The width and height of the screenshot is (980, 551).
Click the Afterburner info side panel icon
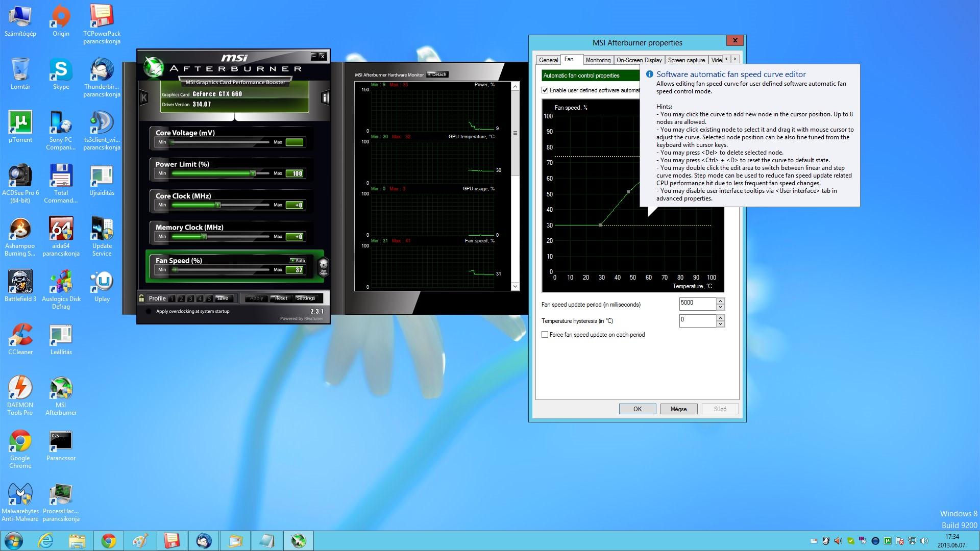coord(325,97)
